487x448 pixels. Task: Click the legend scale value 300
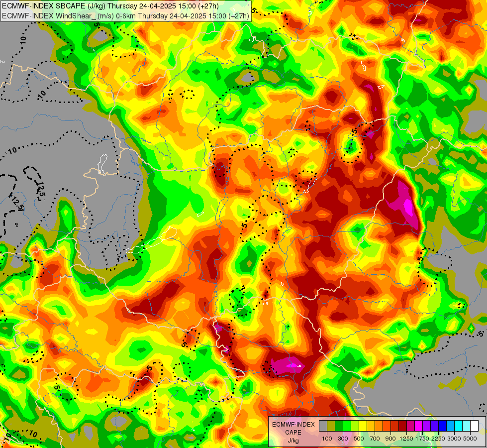click(343, 439)
